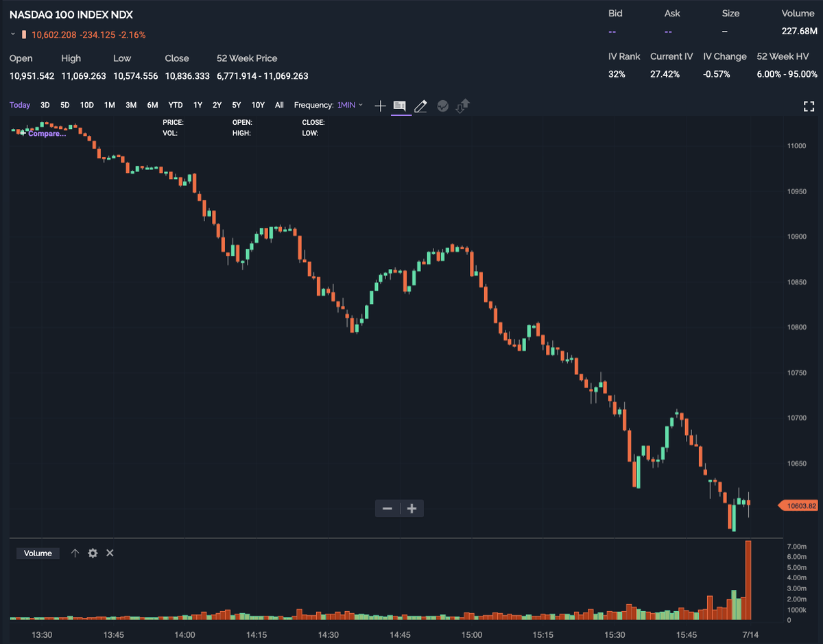The width and height of the screenshot is (823, 644).
Task: Click the up-down arrows toolbar icon
Action: pos(463,106)
